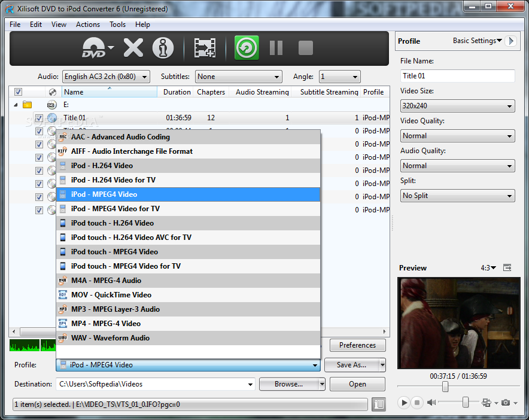Toggle the select-all header checkbox
Viewport: 529px width, 420px height.
tap(18, 92)
